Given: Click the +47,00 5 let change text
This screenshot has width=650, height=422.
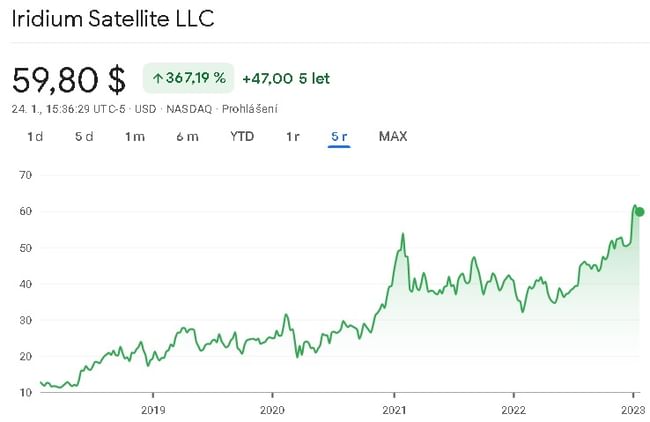Looking at the screenshot, I should (286, 77).
